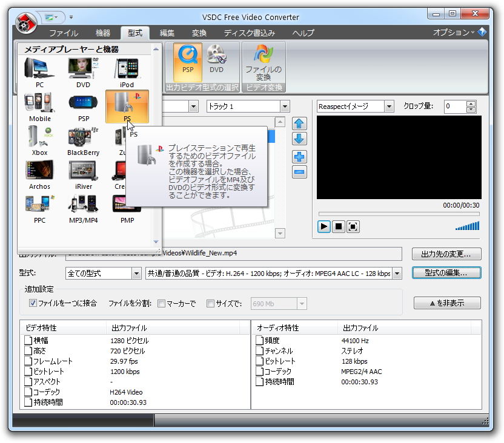
Task: Open dropdown left of トラック 1
Action: pos(193,107)
